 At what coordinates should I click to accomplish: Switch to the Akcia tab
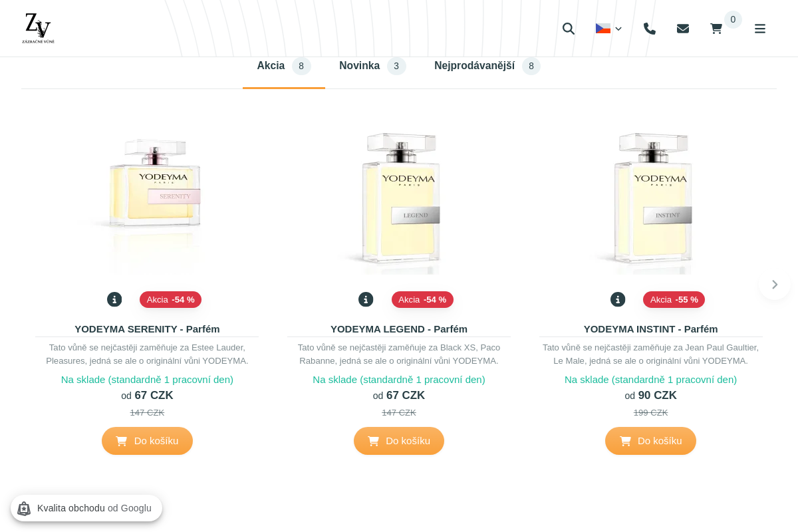283,66
